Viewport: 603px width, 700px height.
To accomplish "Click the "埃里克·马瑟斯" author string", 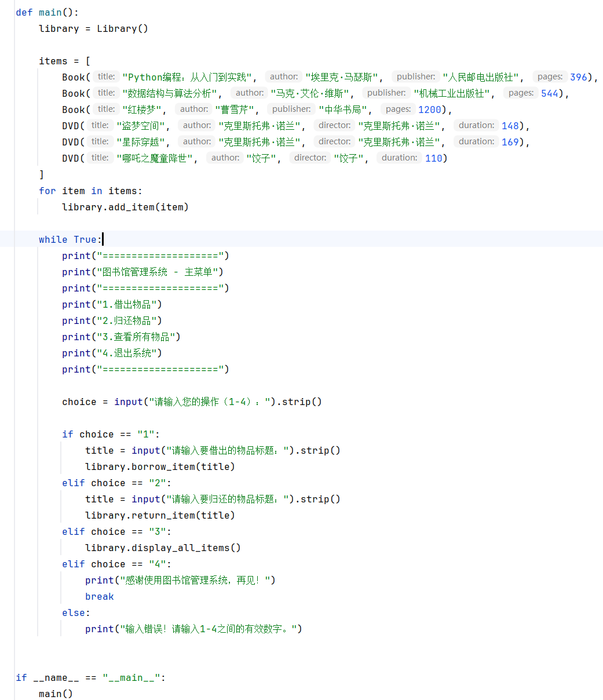I will (342, 77).
